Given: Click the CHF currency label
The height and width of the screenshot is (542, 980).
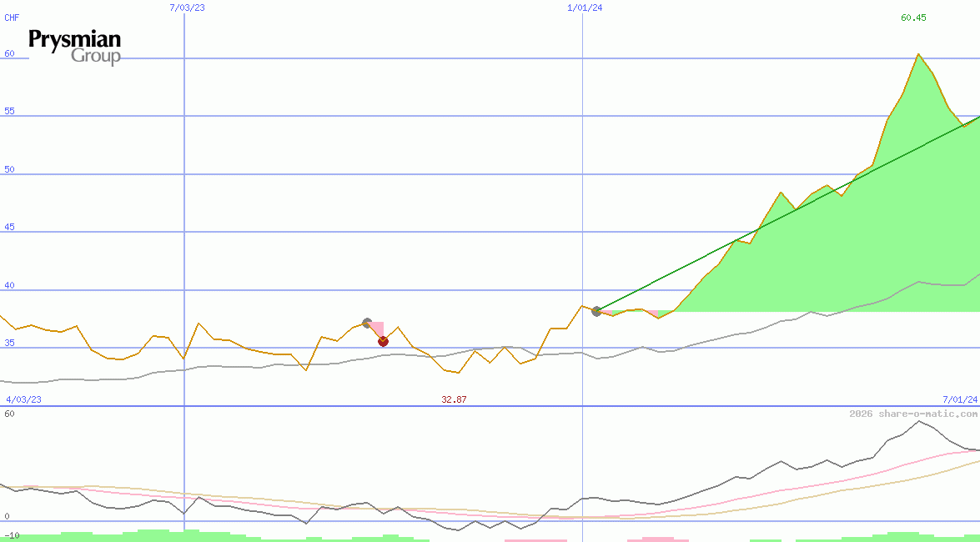Looking at the screenshot, I should coord(12,18).
